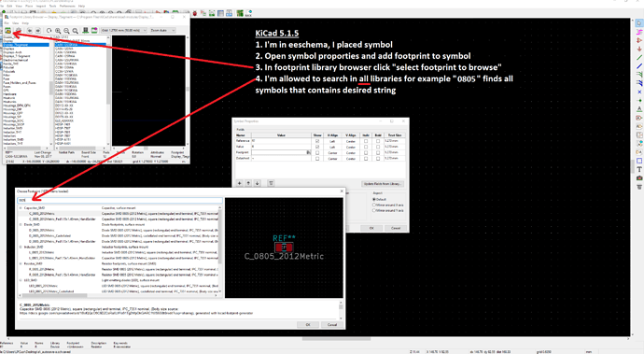644x354 pixels.
Task: Select the add image tool in right toolbar
Action: tap(639, 178)
